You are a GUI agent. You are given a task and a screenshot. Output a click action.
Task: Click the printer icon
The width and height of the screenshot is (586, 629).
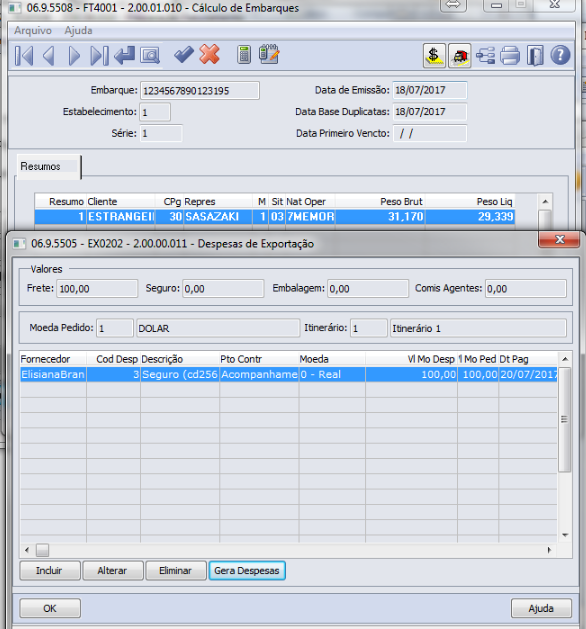point(510,55)
